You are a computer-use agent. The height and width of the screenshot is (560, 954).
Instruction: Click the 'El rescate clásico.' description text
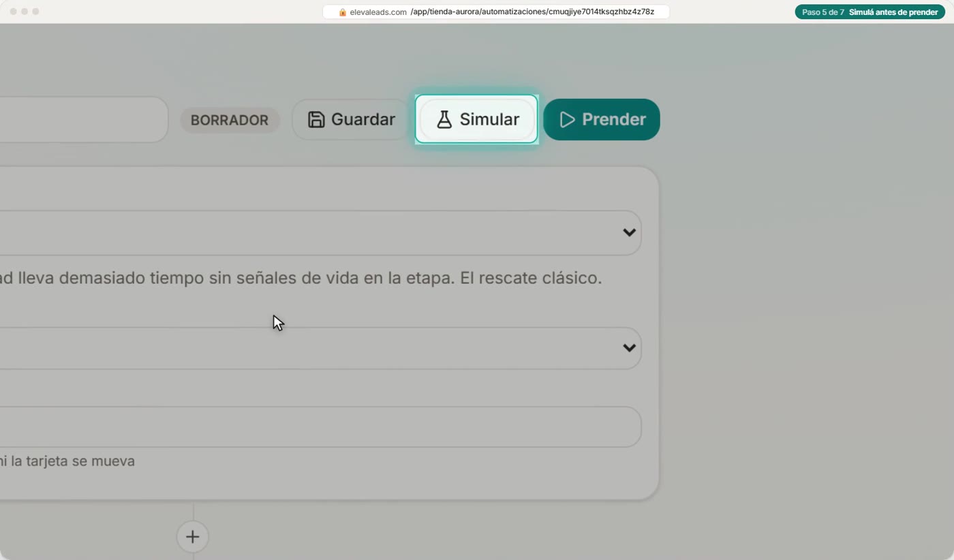pos(531,278)
